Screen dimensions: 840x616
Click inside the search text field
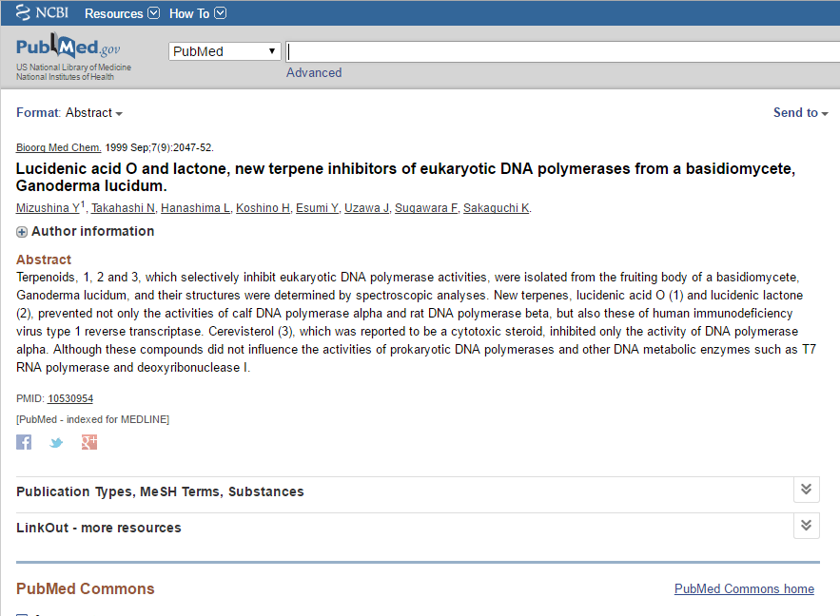(x=561, y=51)
